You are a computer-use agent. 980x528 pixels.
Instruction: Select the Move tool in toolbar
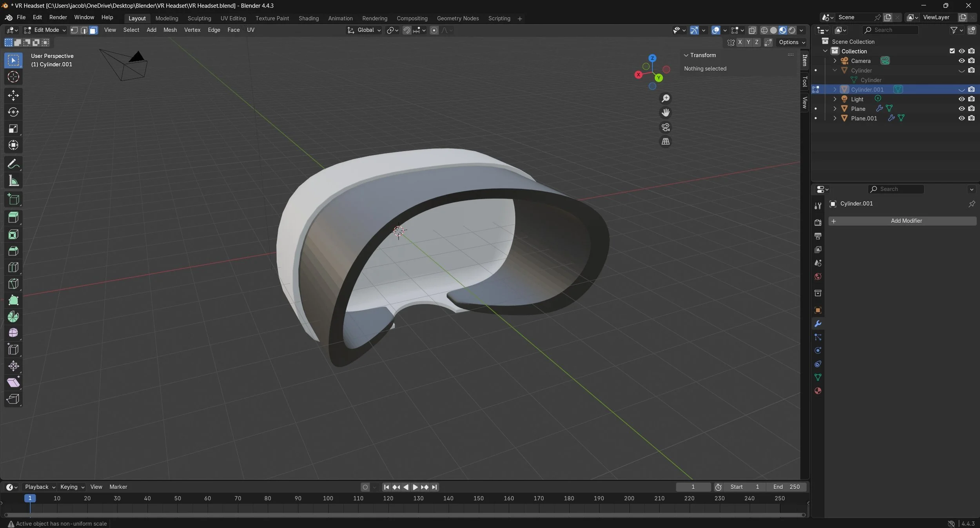tap(13, 95)
